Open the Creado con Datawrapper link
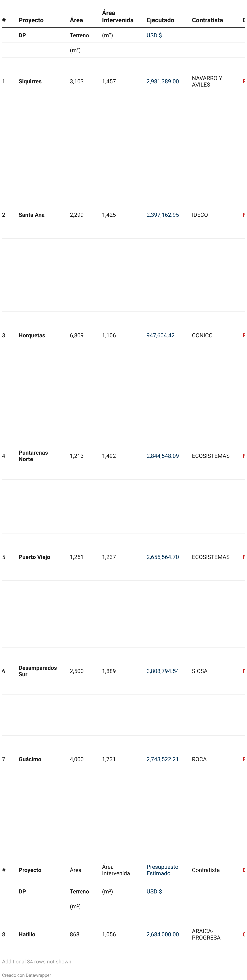The image size is (247, 980). coord(26,975)
